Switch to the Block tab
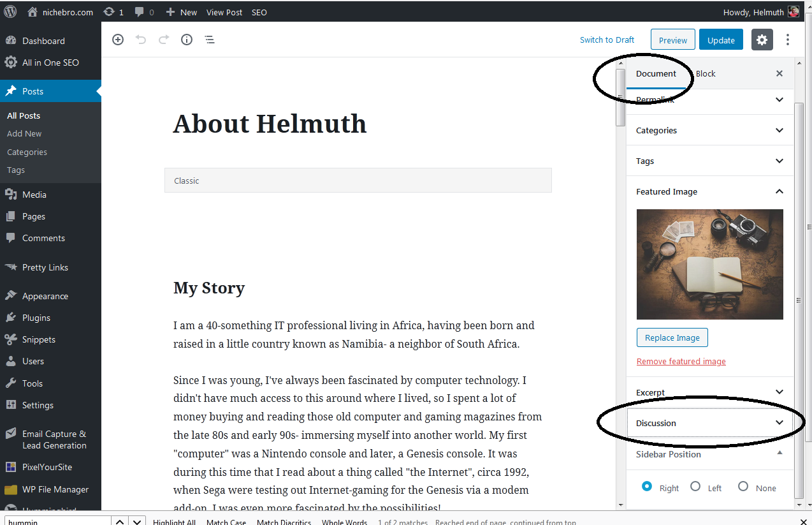 coord(706,73)
